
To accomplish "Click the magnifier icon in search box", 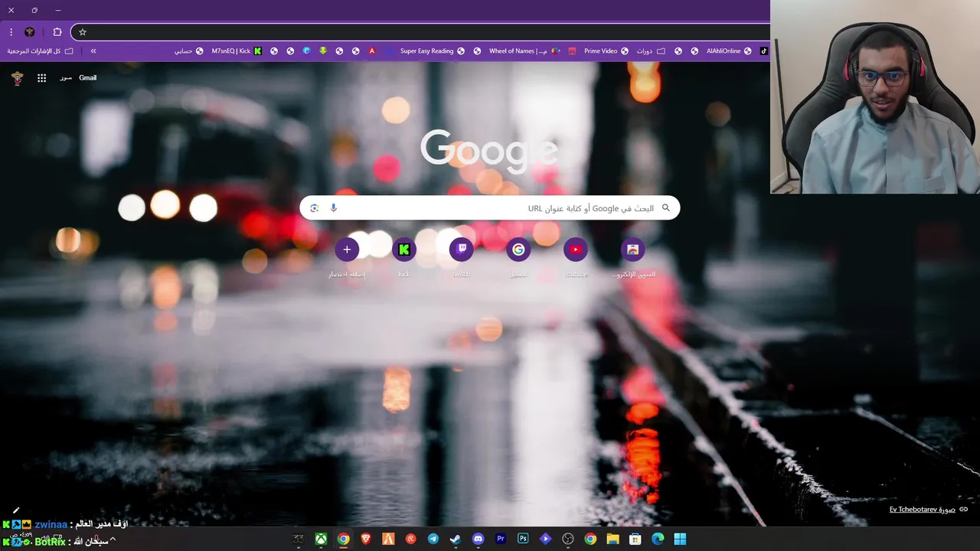I will [x=666, y=208].
